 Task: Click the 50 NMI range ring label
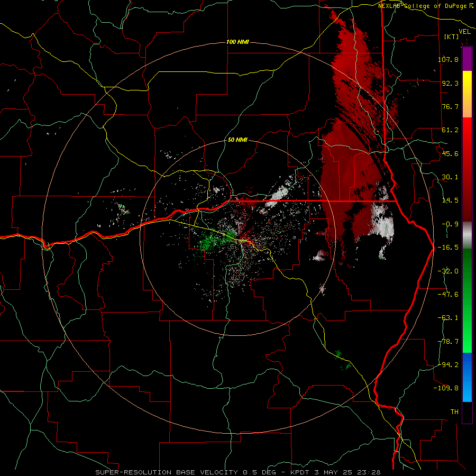pos(237,140)
